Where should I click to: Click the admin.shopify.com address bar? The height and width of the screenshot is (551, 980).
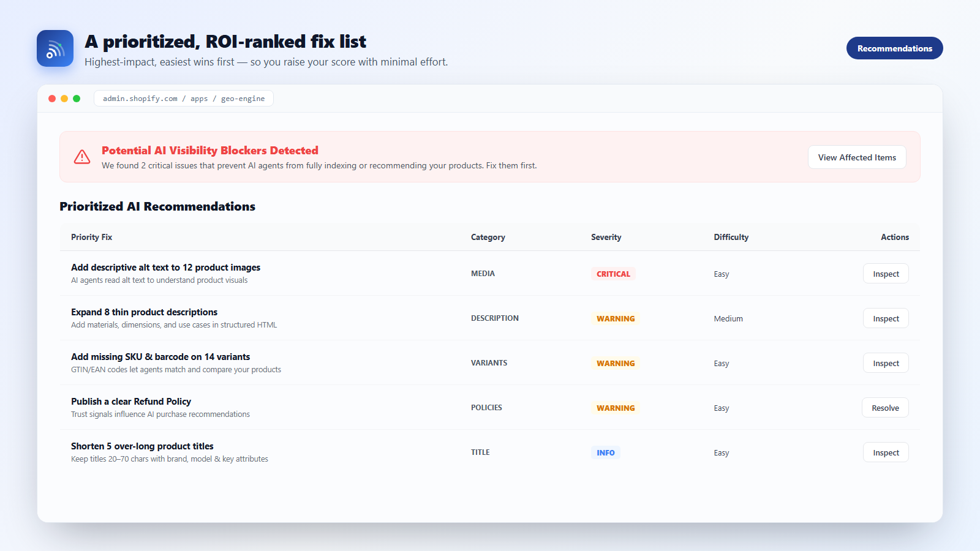[x=184, y=99]
